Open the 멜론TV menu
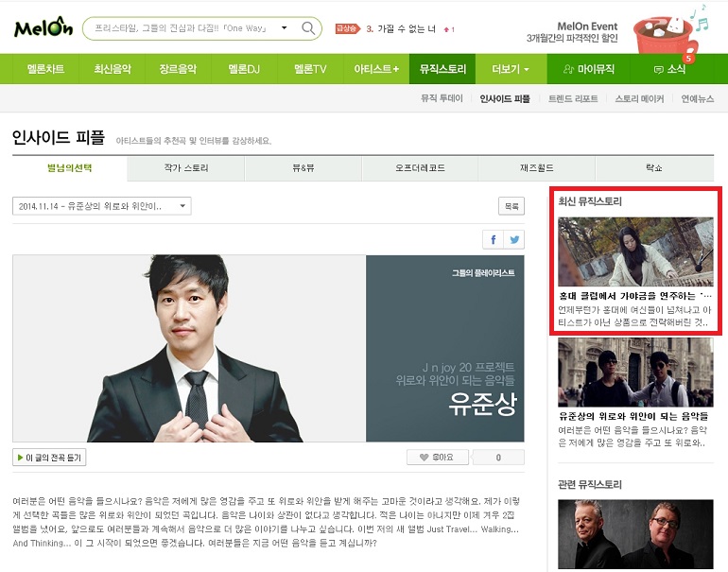 click(310, 69)
